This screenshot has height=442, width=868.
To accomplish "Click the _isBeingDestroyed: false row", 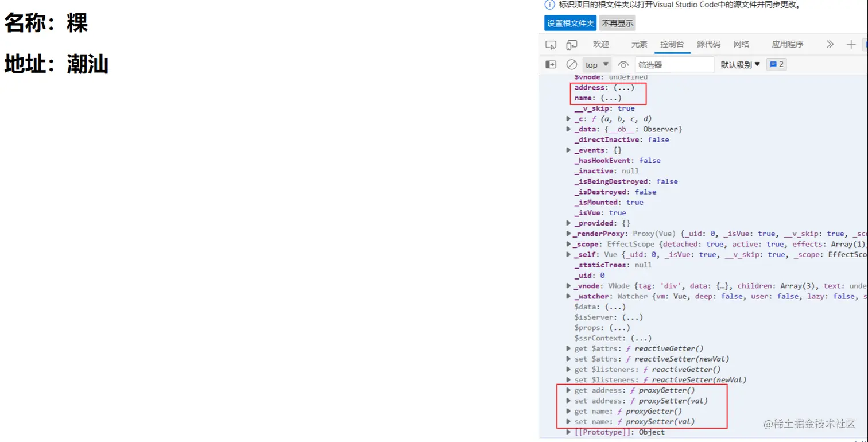I will [x=626, y=181].
